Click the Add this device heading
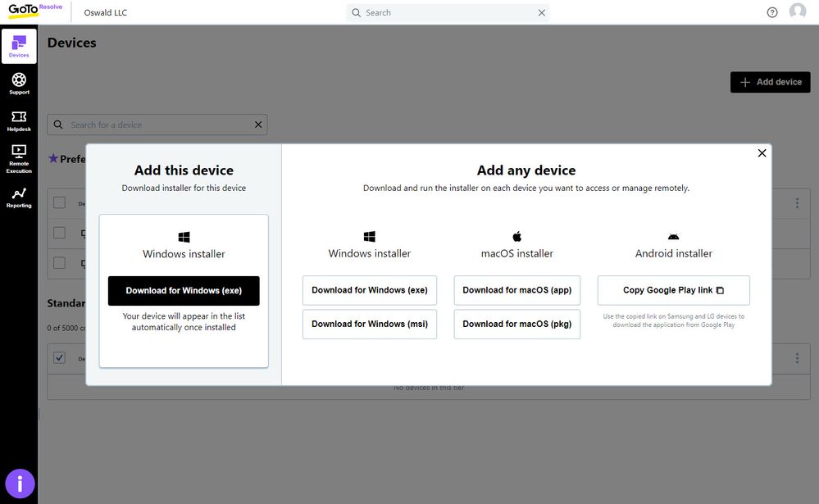Viewport: 819px width, 504px height. coord(184,170)
